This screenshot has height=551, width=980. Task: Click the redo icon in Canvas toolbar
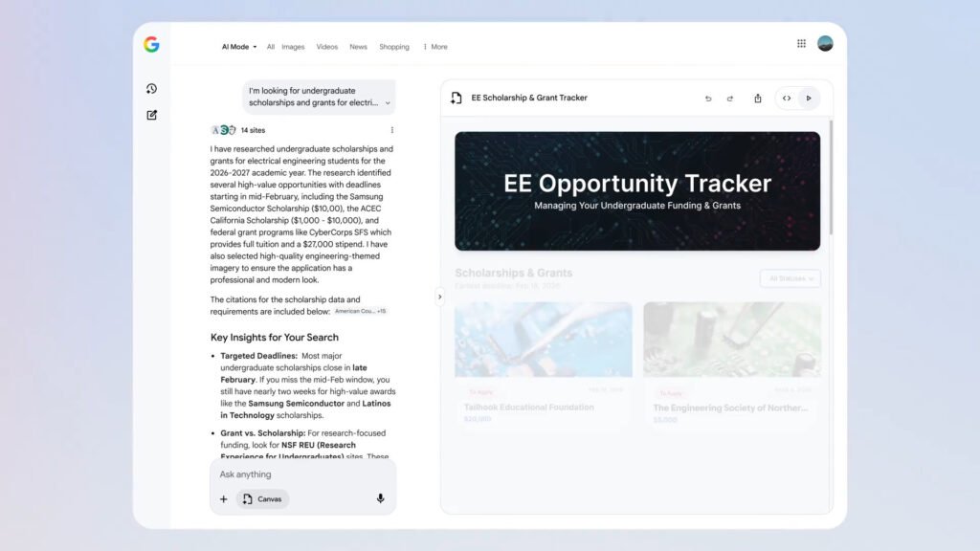click(730, 98)
